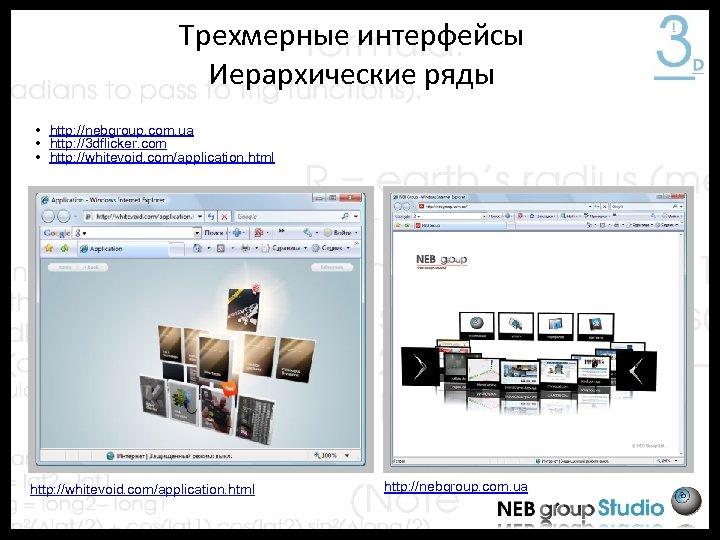Click magnifier search icon in the NEB Group browser

click(675, 207)
